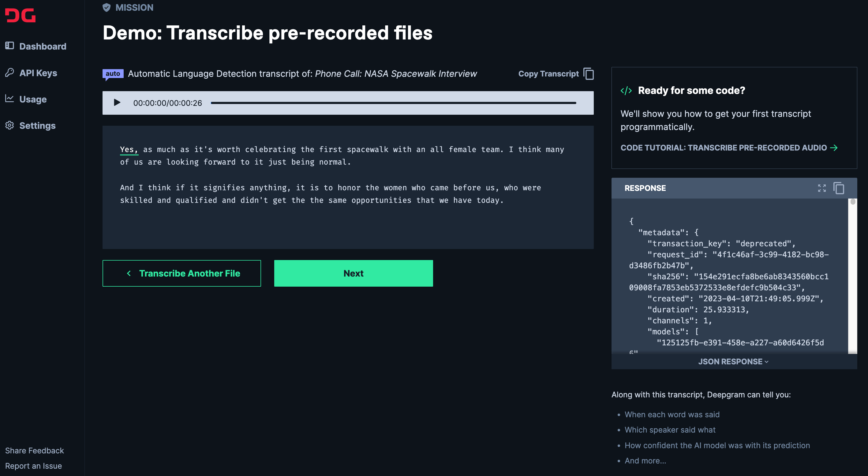Copy the transcript using copy icon
Viewport: 868px width, 476px height.
click(589, 74)
